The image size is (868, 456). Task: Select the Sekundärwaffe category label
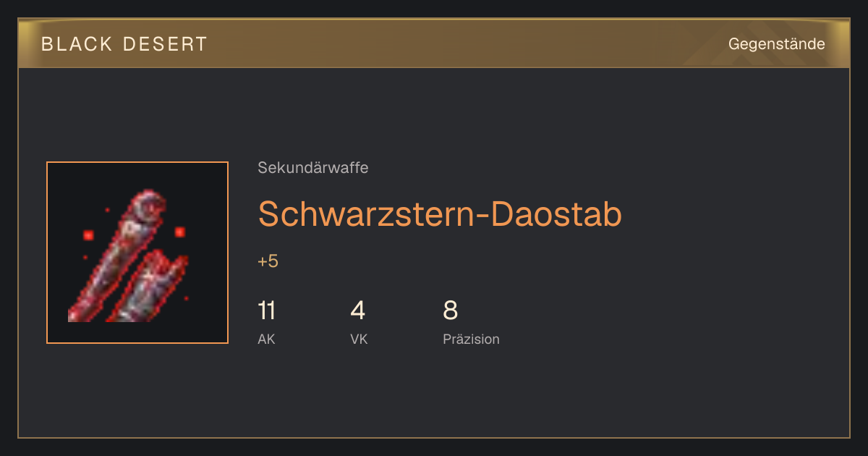[x=313, y=168]
